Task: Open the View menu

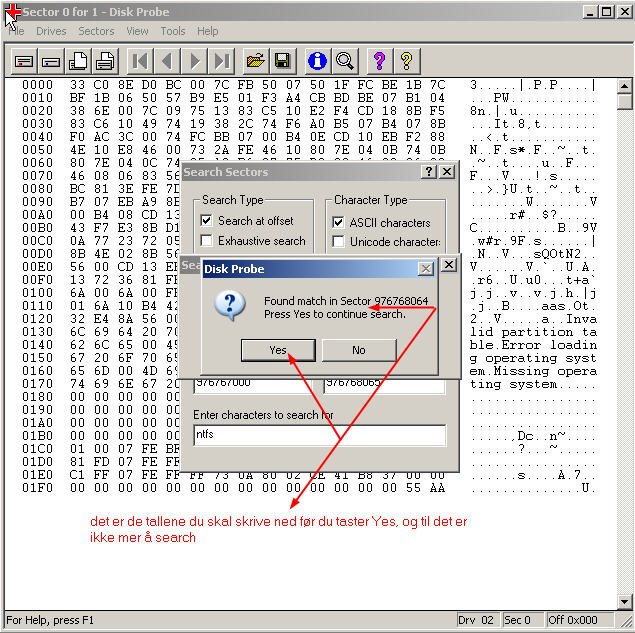Action: [x=137, y=31]
